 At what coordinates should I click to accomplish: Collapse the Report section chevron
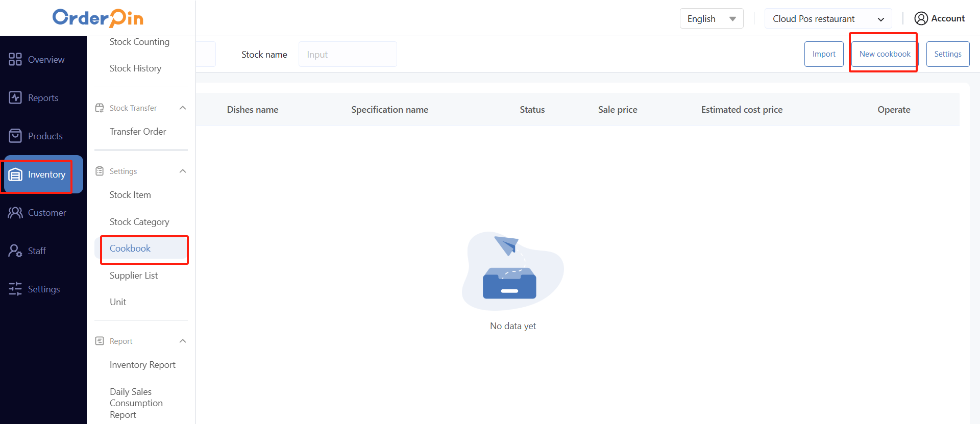click(183, 341)
